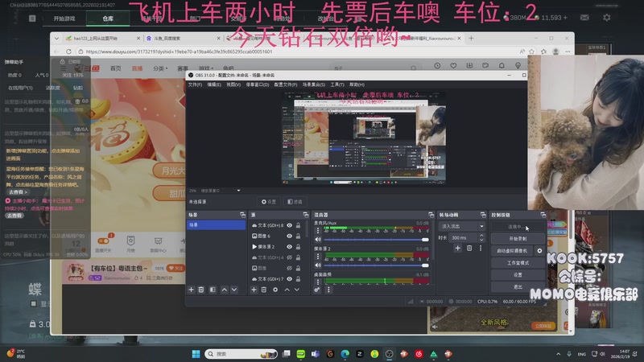Remove the selected scene with trash icon

pyautogui.click(x=201, y=290)
